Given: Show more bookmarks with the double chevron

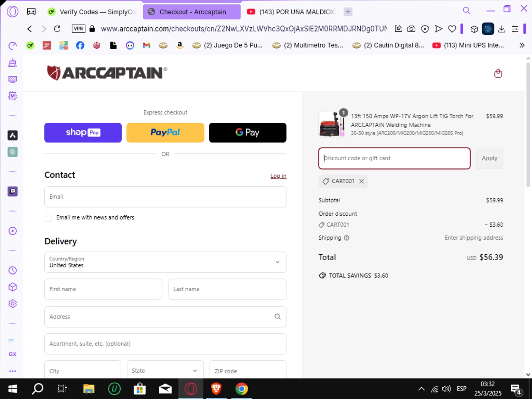Looking at the screenshot, I should pos(522,45).
